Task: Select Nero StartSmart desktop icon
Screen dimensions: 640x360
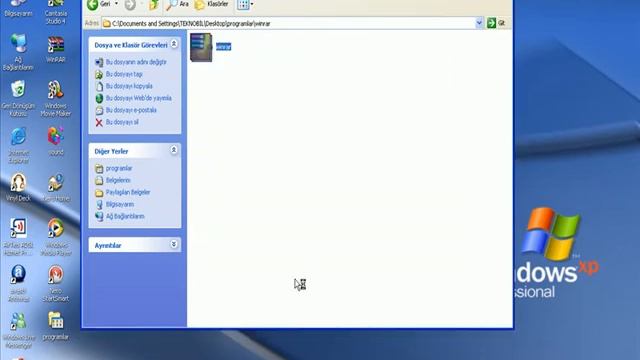Action: [56, 283]
